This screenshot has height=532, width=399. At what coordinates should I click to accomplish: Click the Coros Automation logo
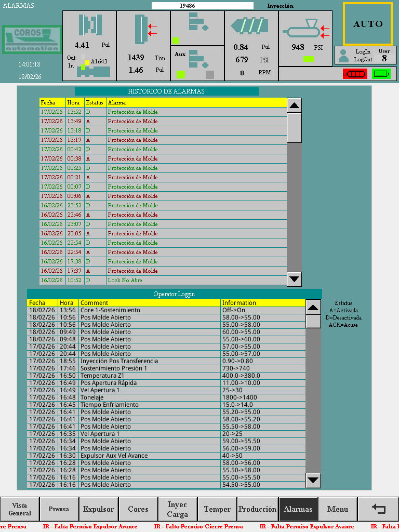point(30,40)
